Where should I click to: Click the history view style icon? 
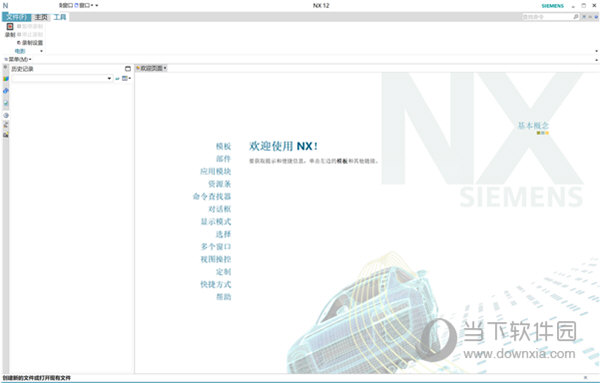tap(126, 78)
